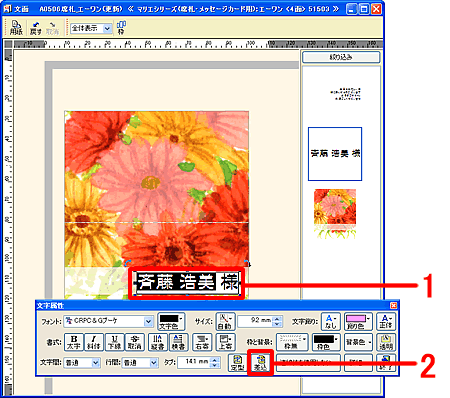Click the 枠 (frame) toolbar icon
The height and width of the screenshot is (398, 450).
tap(121, 28)
